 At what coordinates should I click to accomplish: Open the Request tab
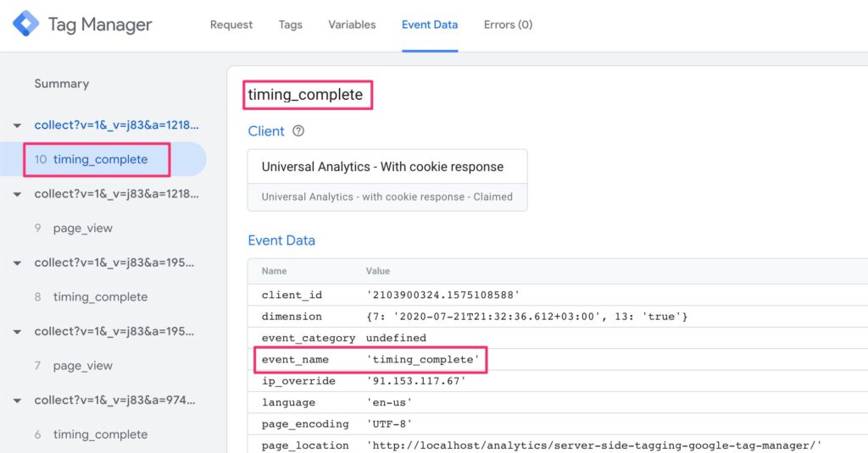pyautogui.click(x=231, y=25)
